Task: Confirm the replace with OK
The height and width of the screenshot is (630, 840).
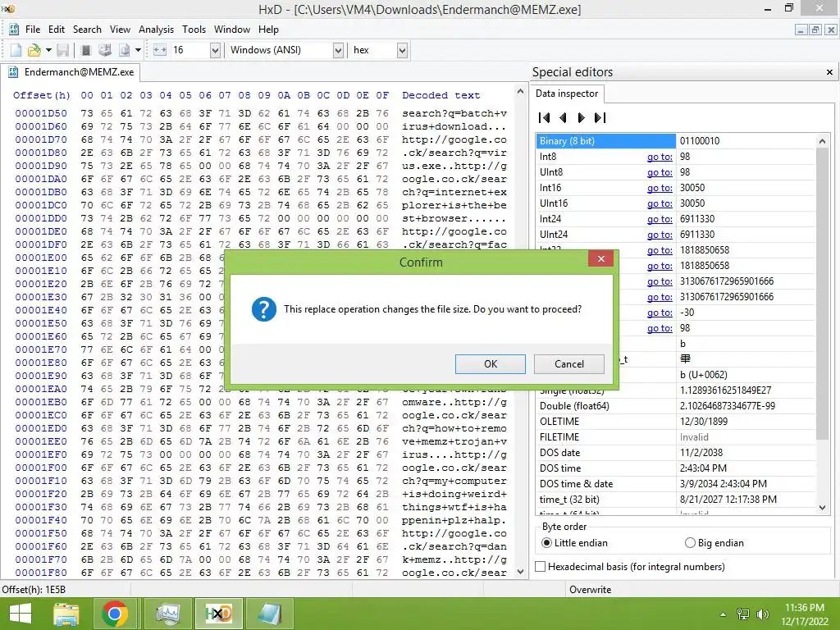Action: 491,363
